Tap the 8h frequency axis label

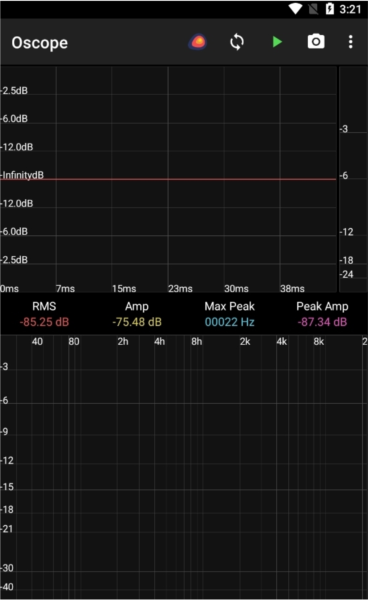[197, 341]
